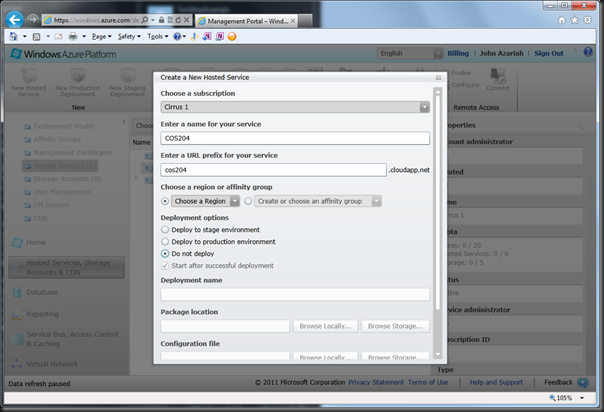Image resolution: width=604 pixels, height=412 pixels.
Task: Select Hosted Services (1) in navigation tree
Action: 60,166
